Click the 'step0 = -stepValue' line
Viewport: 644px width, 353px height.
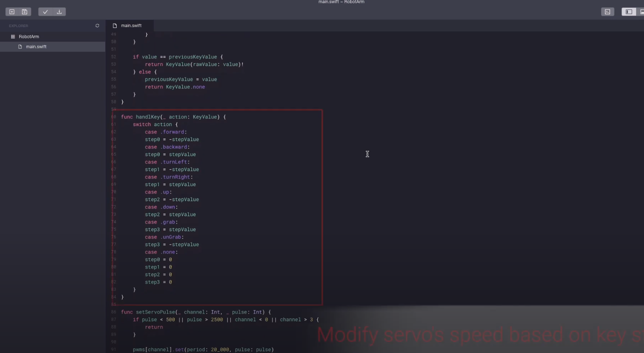tap(172, 139)
